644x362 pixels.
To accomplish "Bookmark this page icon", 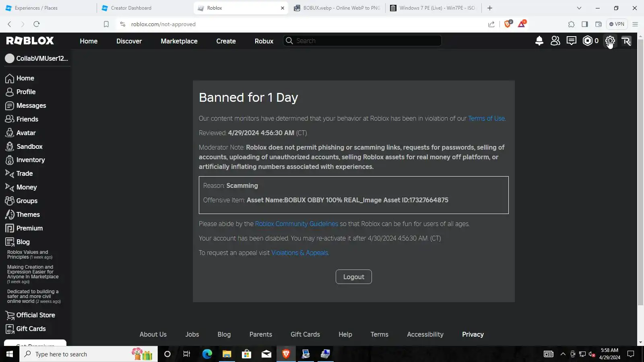I will click(x=106, y=24).
